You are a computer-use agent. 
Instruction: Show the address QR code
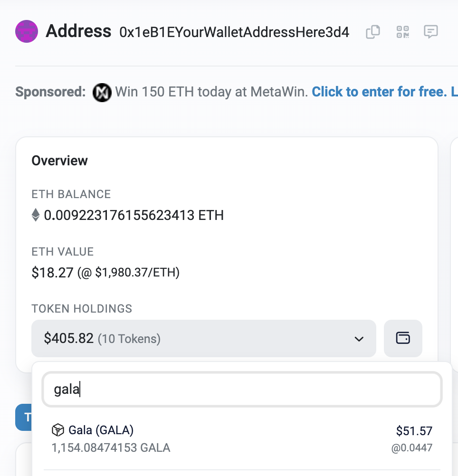403,32
